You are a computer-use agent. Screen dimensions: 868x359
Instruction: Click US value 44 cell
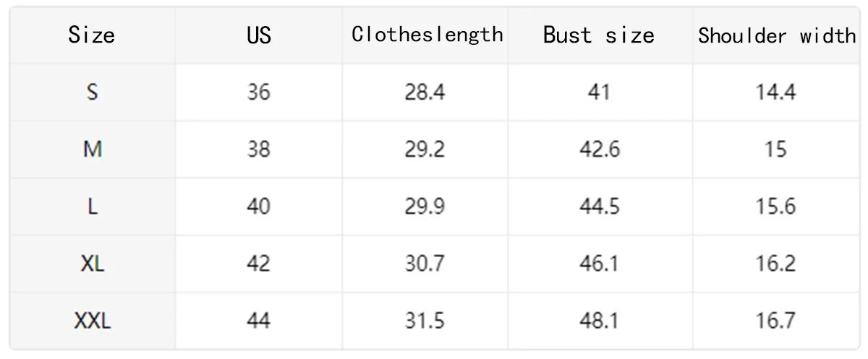point(258,320)
